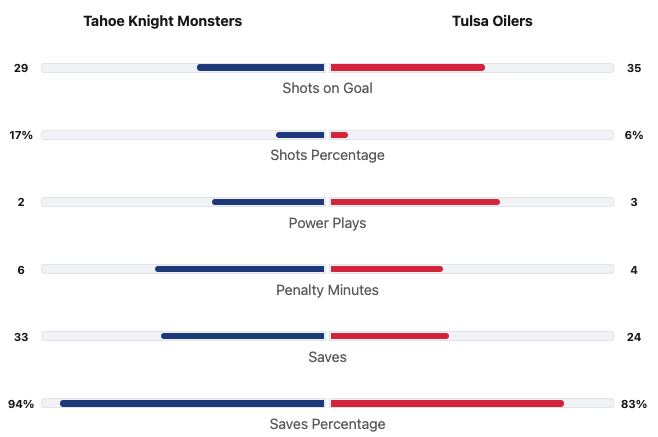Click red Saves bar
The image size is (658, 437).
[389, 336]
